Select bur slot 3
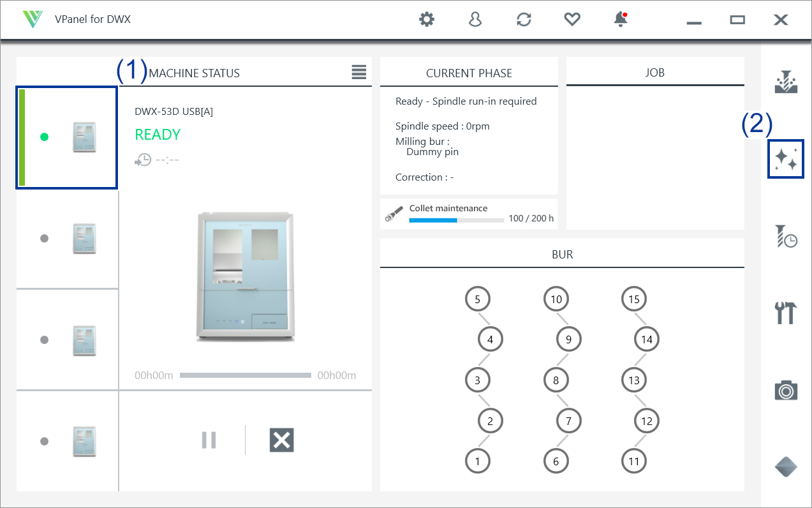This screenshot has width=812, height=508. (478, 380)
